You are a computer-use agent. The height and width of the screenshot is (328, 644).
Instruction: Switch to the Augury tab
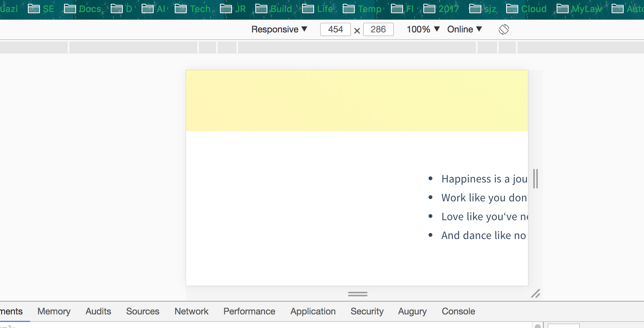click(x=412, y=311)
